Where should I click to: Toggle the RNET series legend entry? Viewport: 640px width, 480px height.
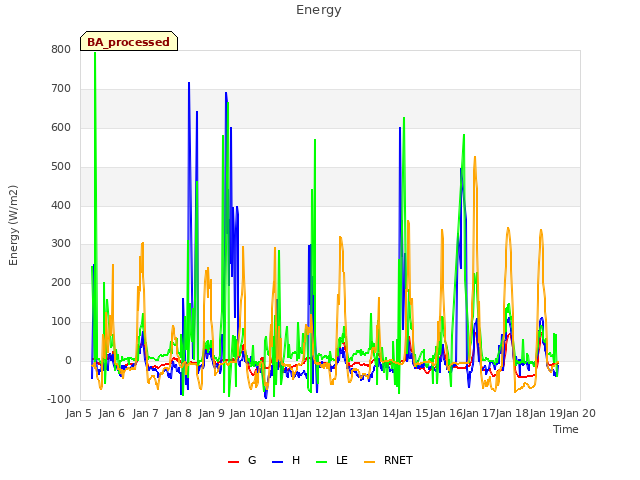pyautogui.click(x=388, y=460)
